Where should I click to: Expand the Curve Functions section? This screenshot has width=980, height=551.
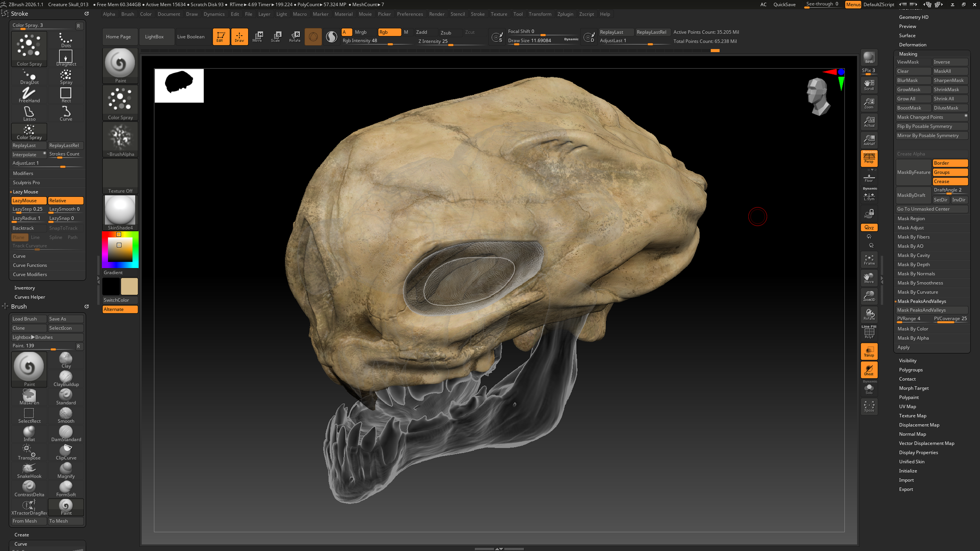point(30,265)
